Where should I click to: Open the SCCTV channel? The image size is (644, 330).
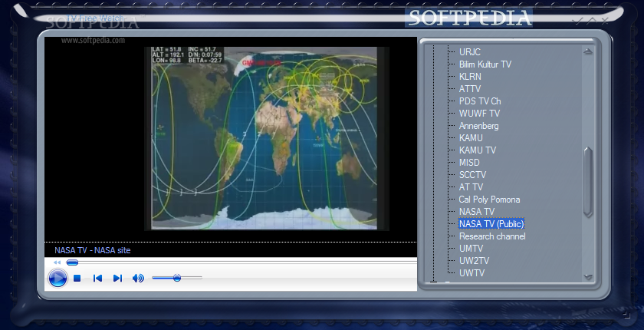coord(472,175)
